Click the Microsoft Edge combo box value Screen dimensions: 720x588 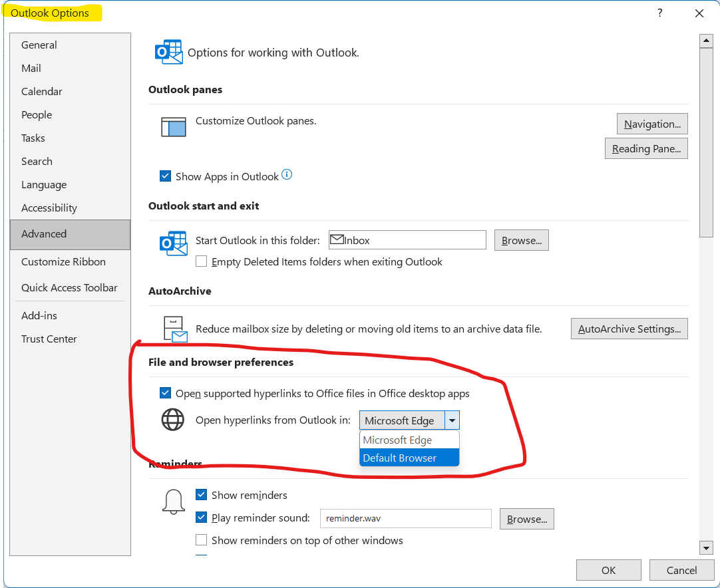[x=402, y=420]
